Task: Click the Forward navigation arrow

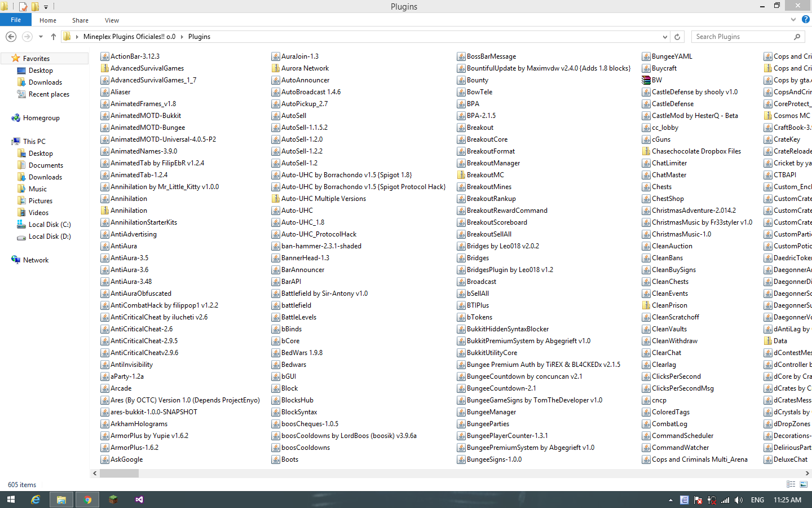Action: point(27,37)
